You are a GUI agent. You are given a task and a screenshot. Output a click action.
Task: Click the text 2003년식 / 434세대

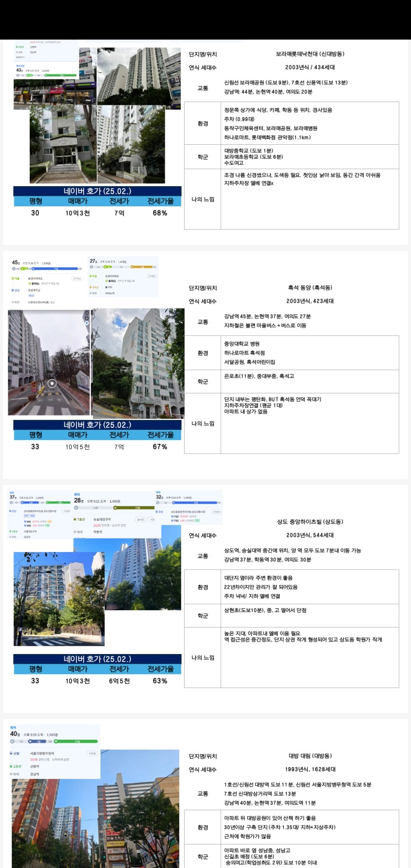tap(310, 67)
